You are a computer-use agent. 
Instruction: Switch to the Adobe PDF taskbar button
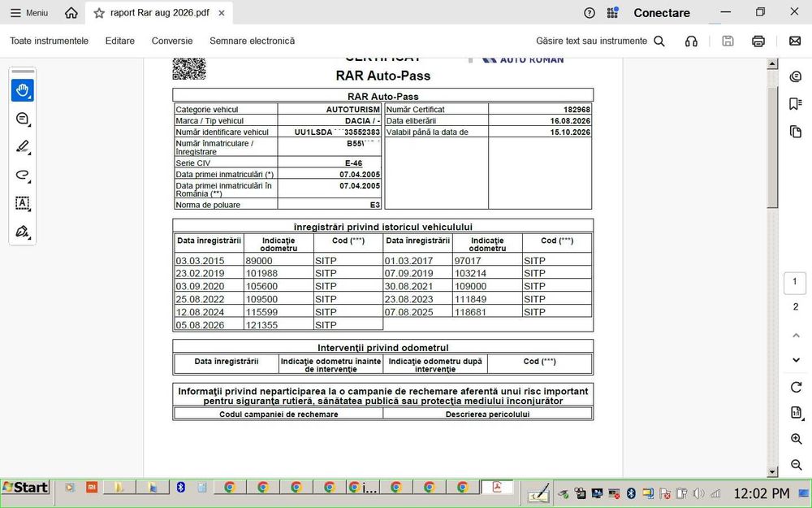497,487
